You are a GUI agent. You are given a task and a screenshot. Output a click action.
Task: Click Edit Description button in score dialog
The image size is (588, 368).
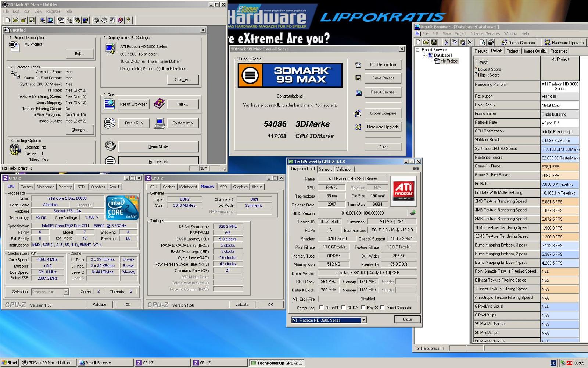point(383,64)
